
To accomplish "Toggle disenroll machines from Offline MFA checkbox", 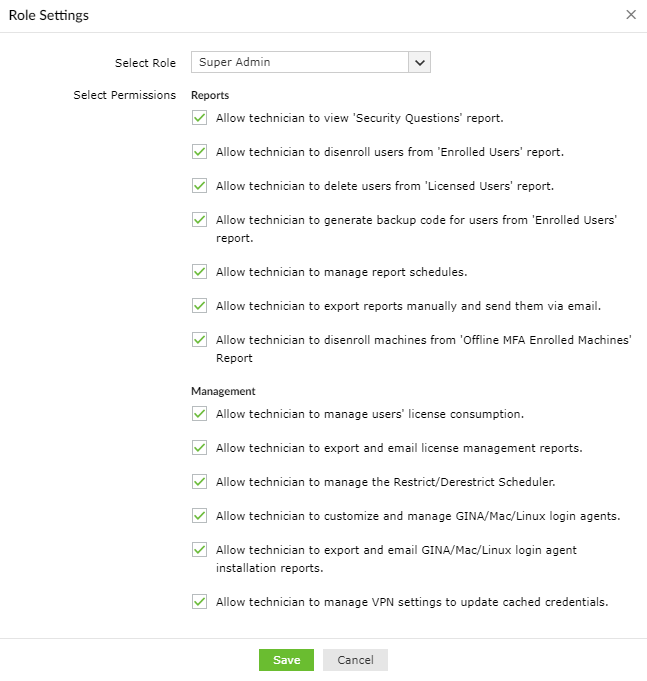I will [x=199, y=339].
